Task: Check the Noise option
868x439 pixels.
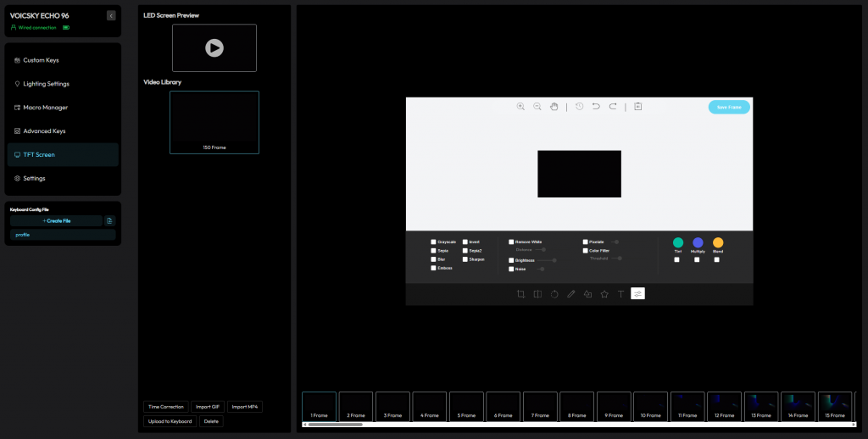Action: coord(511,269)
